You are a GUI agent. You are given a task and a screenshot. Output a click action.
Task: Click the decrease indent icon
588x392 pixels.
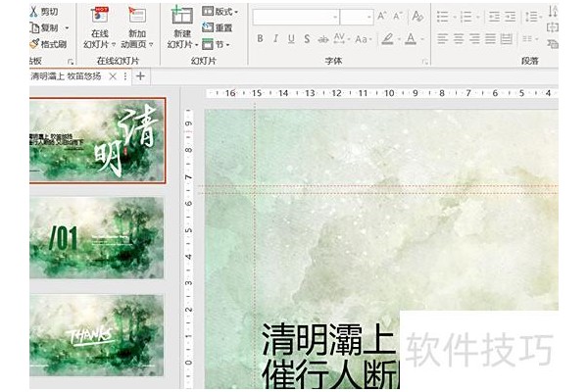tap(494, 17)
